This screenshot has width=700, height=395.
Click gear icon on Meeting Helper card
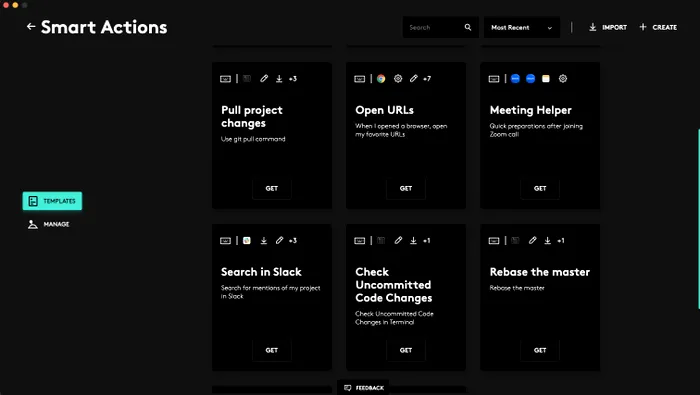coord(563,79)
